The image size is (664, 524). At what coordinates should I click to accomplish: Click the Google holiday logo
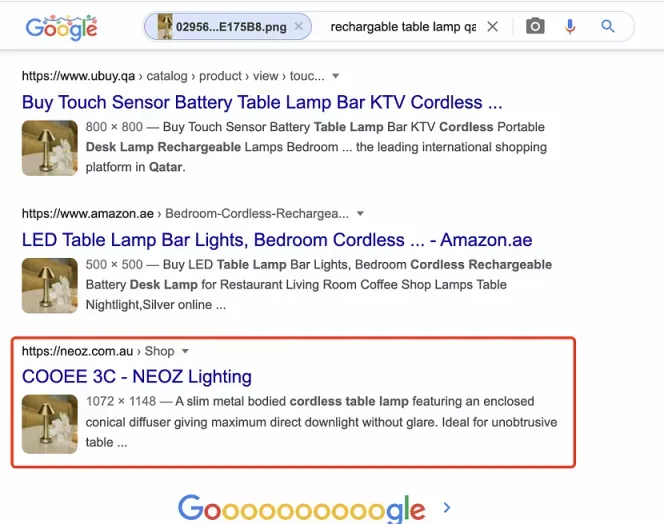click(x=61, y=28)
